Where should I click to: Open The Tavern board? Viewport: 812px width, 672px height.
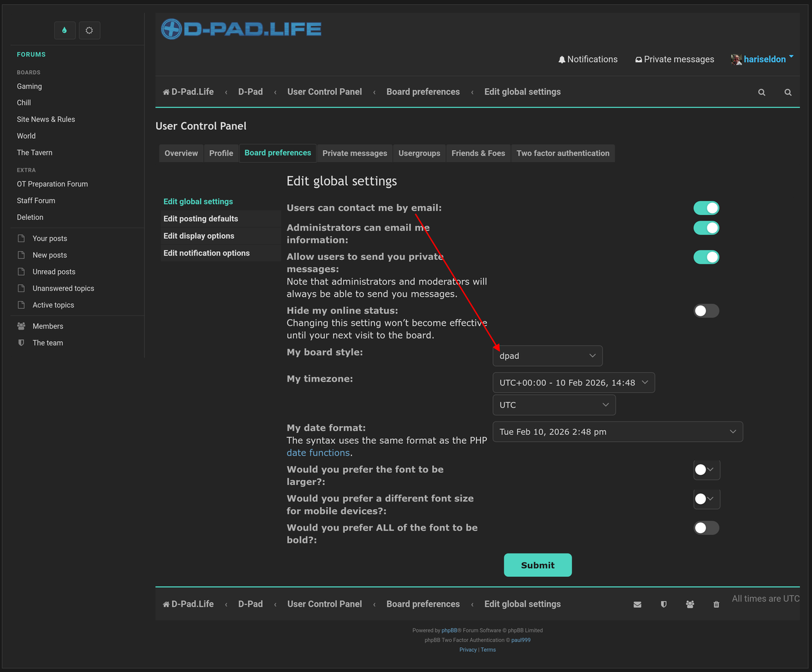[35, 153]
